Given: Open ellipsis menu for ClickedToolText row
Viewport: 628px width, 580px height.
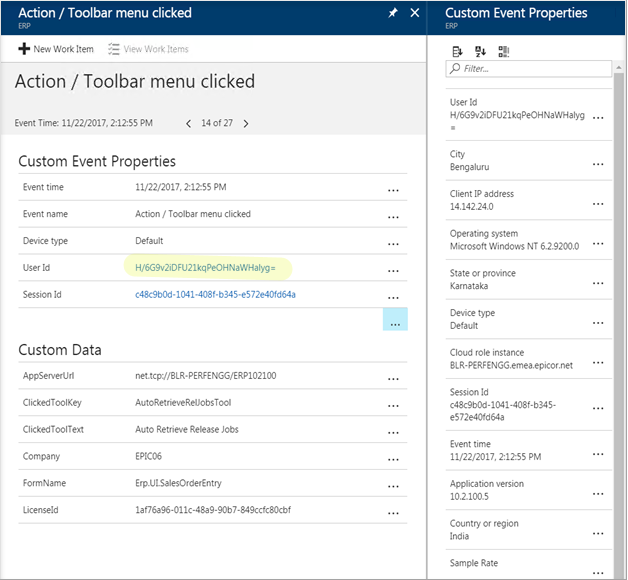Looking at the screenshot, I should [x=393, y=433].
